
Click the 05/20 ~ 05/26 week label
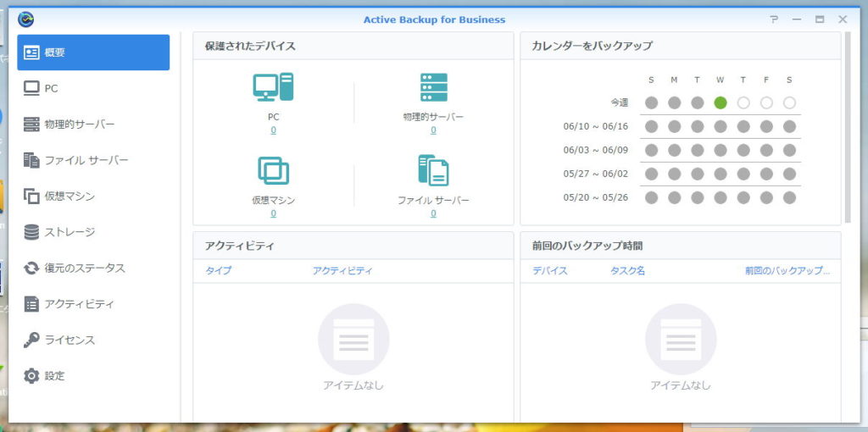click(596, 197)
